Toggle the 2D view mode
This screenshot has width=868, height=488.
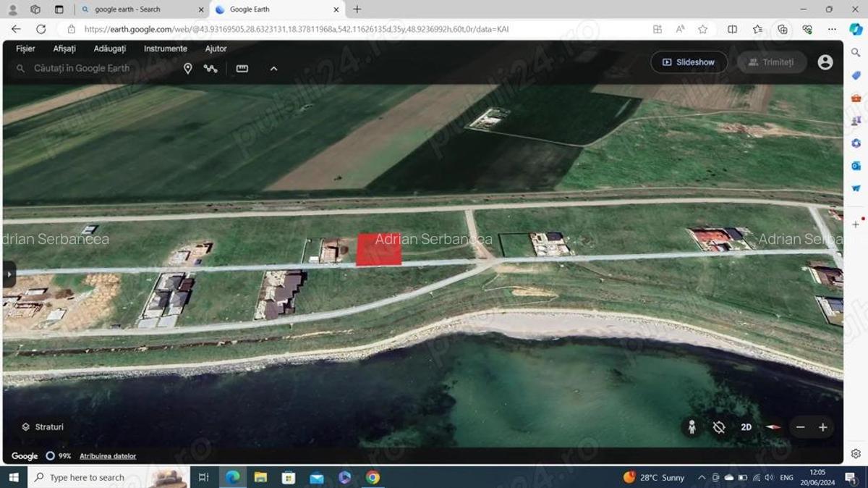(746, 427)
